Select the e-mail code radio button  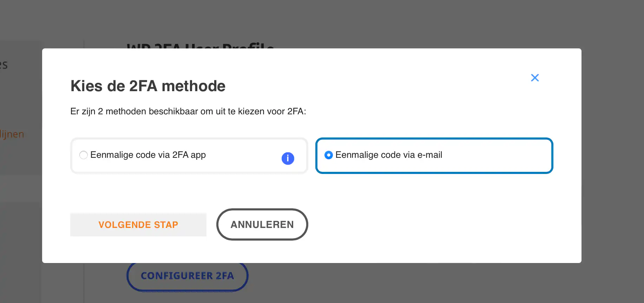point(329,155)
